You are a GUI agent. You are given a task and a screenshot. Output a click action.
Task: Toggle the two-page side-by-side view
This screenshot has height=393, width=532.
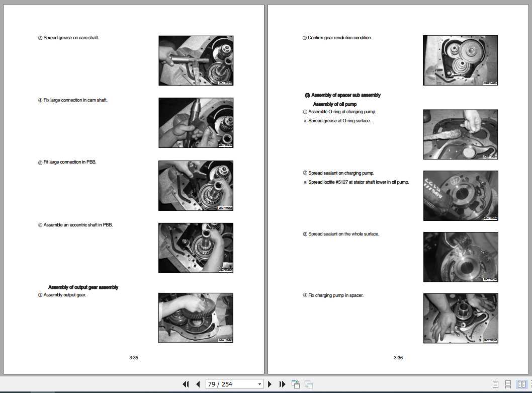[521, 384]
